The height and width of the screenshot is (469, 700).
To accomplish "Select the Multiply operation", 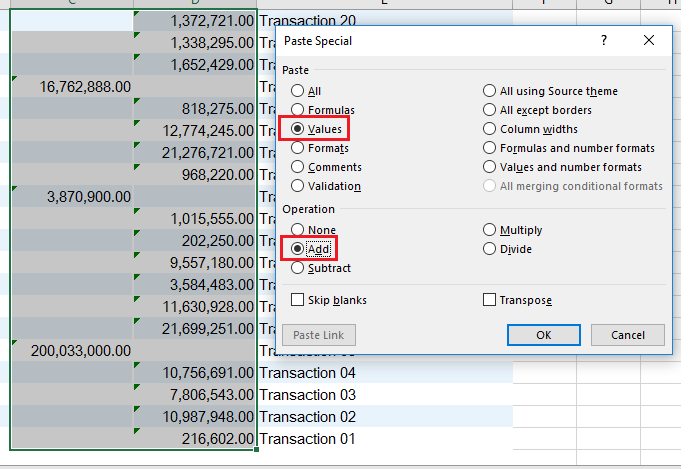I will click(x=489, y=230).
